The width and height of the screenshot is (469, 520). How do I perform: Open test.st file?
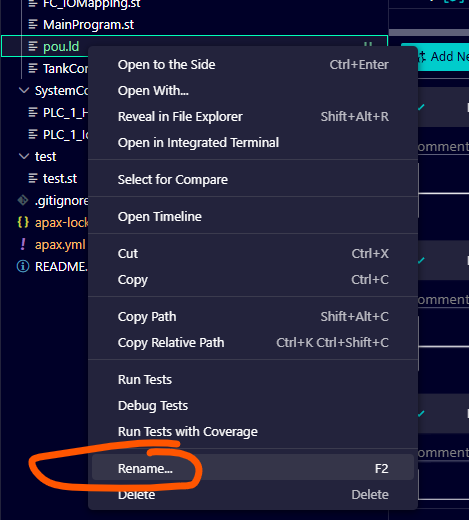coord(60,179)
